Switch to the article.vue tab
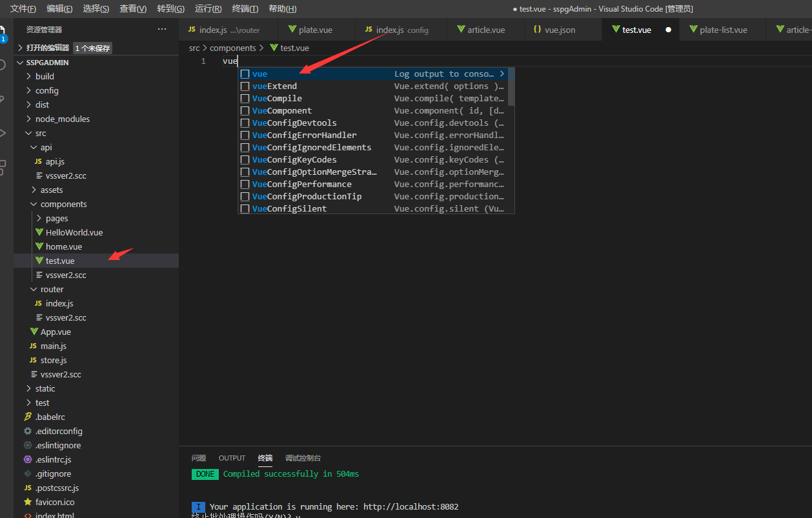812x518 pixels. [485, 30]
